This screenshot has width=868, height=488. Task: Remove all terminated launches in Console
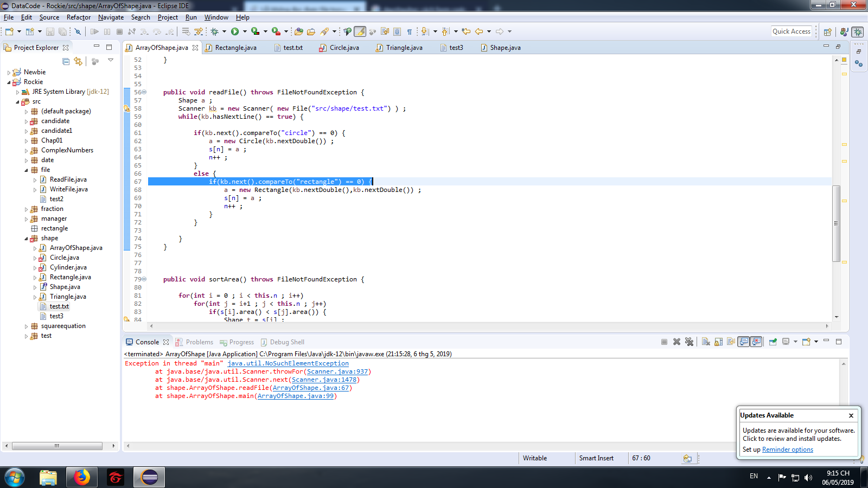pyautogui.click(x=689, y=342)
